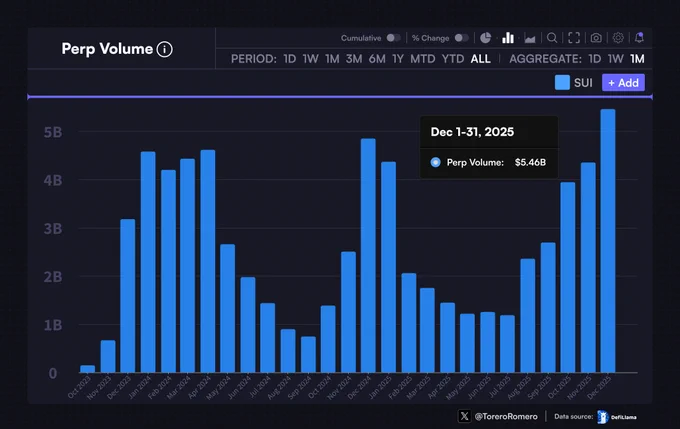
Task: Set period to 1M
Action: pyautogui.click(x=332, y=59)
